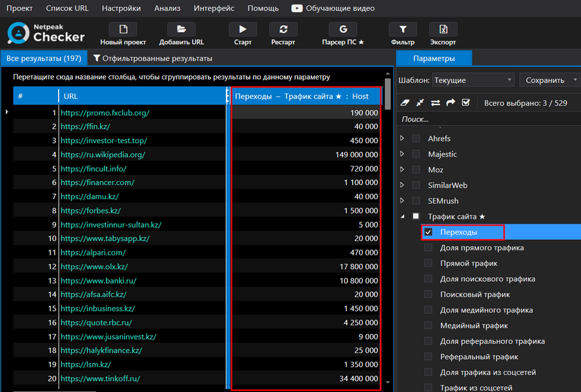Open the Анализ menu
Screen dimensions: 581x392
click(x=167, y=8)
